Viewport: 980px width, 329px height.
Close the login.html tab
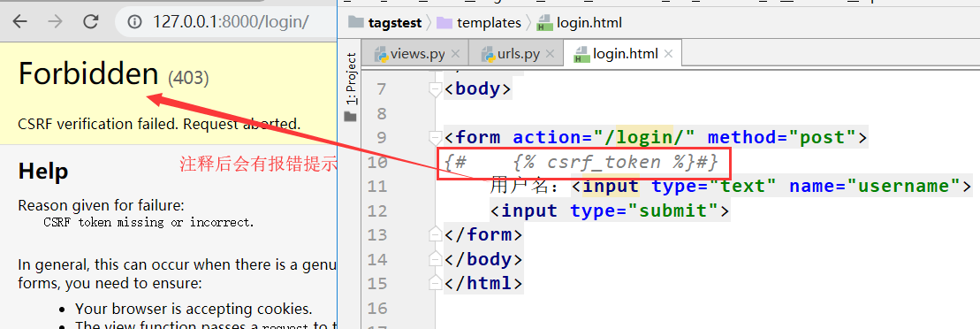coord(668,55)
